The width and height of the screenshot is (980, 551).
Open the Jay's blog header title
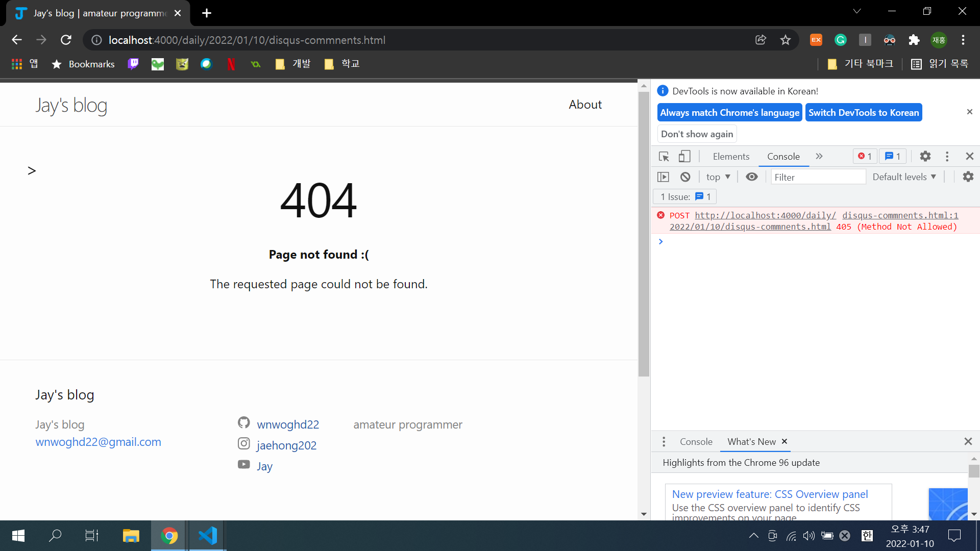coord(71,106)
